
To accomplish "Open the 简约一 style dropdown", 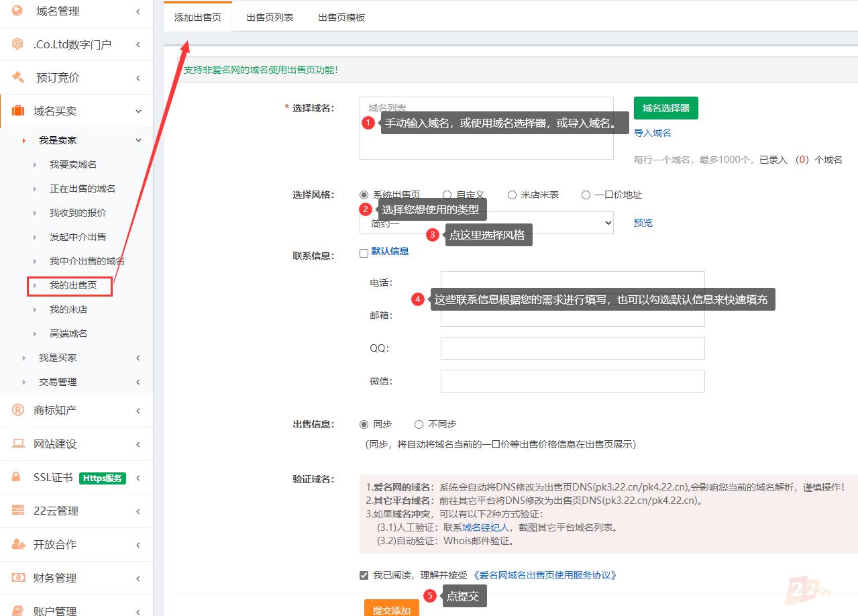I will tap(486, 223).
